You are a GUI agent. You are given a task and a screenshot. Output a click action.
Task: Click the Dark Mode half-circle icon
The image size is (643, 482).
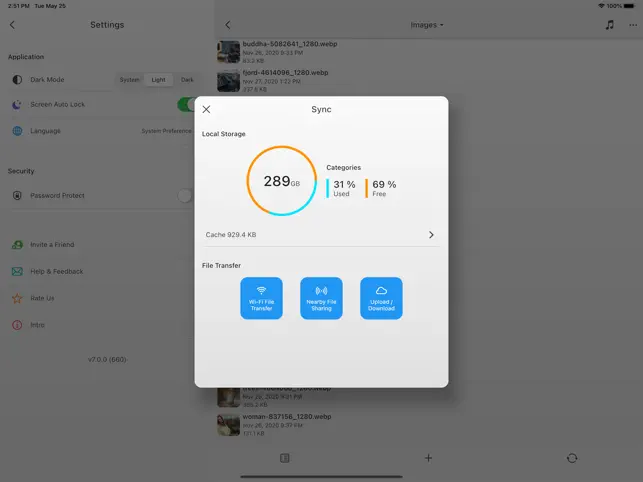pyautogui.click(x=17, y=80)
